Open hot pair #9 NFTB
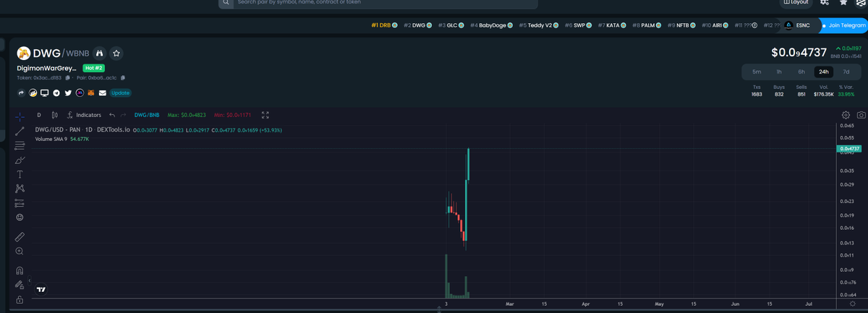This screenshot has height=313, width=868. point(682,25)
